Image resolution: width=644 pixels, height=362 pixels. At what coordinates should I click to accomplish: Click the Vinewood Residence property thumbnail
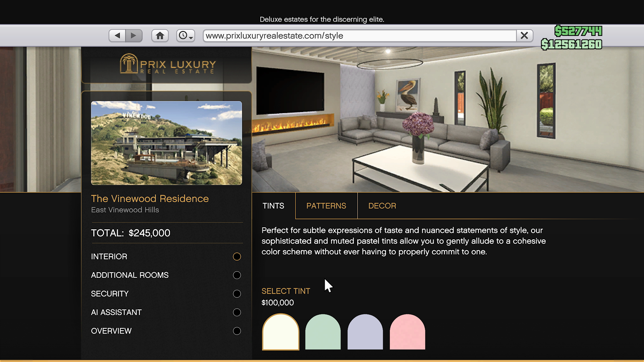click(x=166, y=143)
